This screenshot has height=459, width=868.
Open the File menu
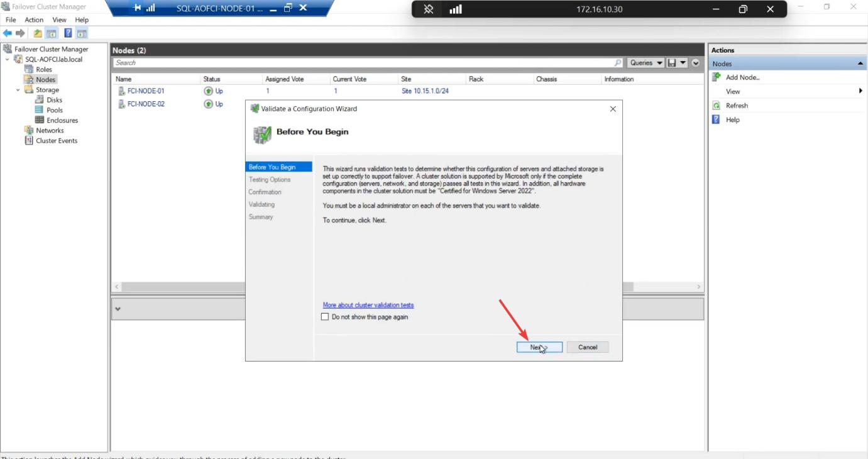(11, 20)
